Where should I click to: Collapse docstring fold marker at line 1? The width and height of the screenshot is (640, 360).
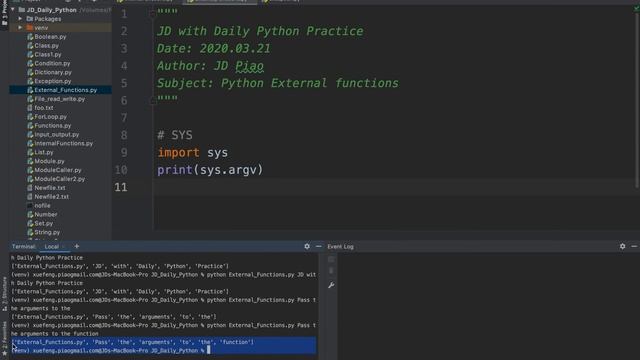(153, 14)
